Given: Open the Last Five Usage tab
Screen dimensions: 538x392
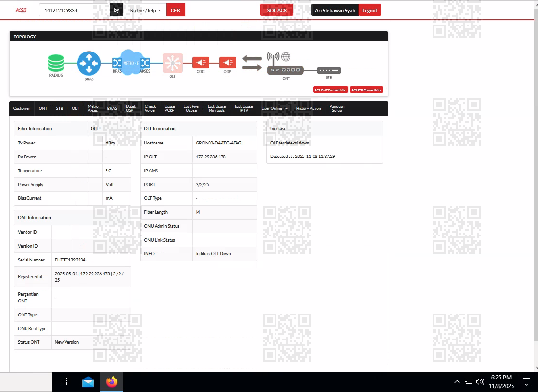Looking at the screenshot, I should 191,108.
